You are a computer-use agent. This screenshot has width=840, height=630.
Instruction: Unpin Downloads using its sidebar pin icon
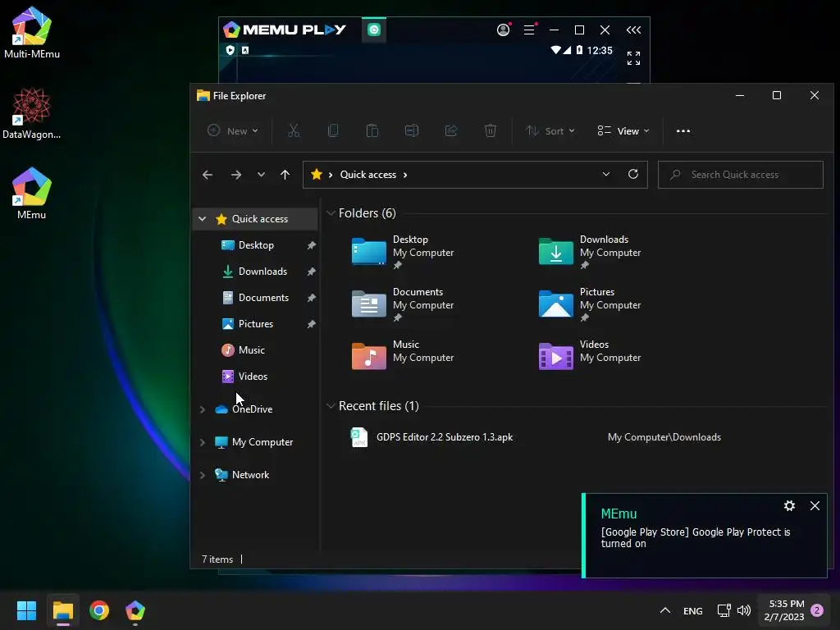click(311, 272)
